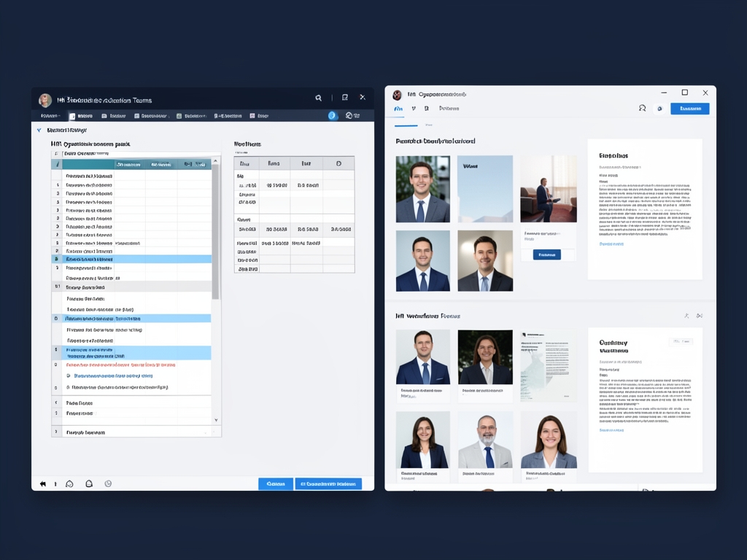Image resolution: width=747 pixels, height=560 pixels.
Task: Open the leftmost dropdown menu in the left window's dark toolbar
Action: click(50, 116)
